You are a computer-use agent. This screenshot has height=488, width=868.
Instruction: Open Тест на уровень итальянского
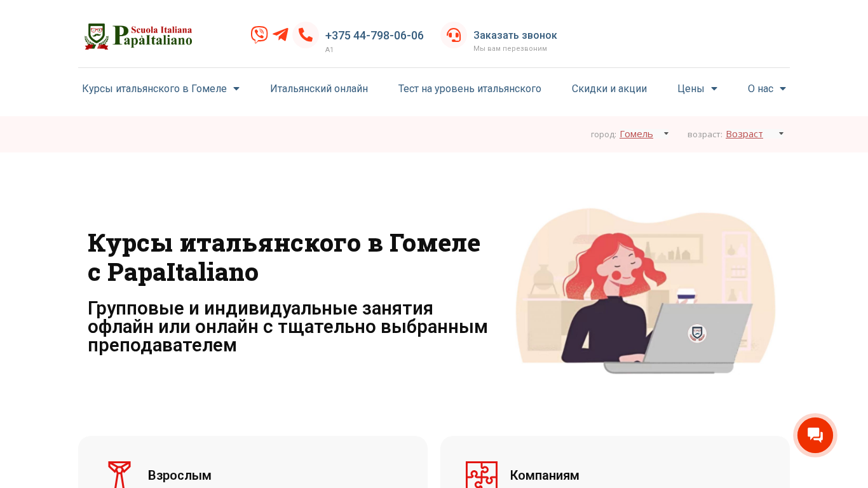coord(470,89)
